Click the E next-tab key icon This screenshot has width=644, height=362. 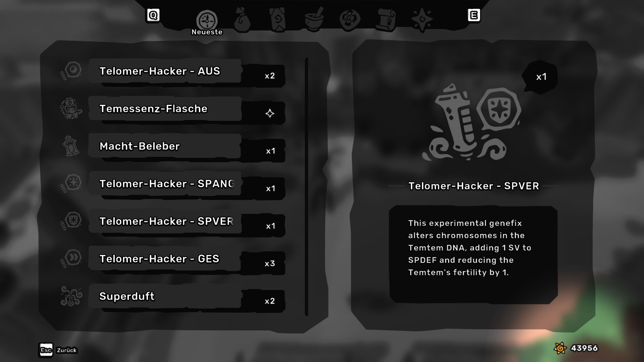474,15
